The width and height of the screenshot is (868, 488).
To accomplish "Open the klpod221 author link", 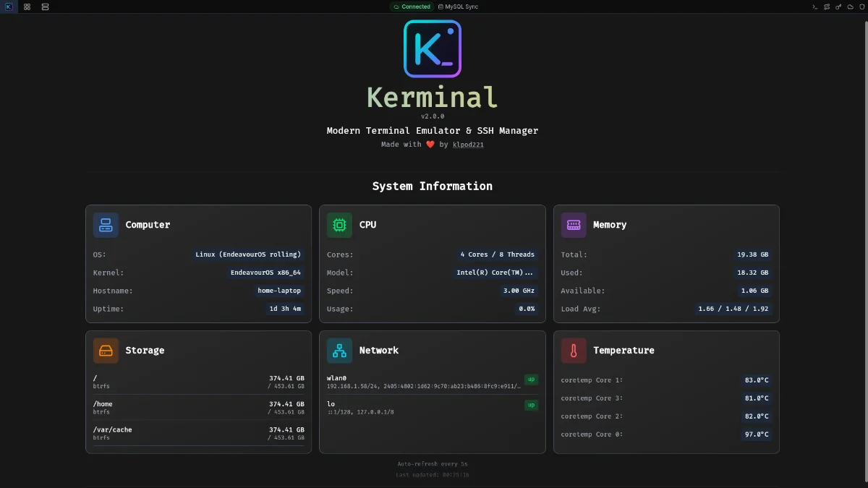I will pyautogui.click(x=468, y=144).
